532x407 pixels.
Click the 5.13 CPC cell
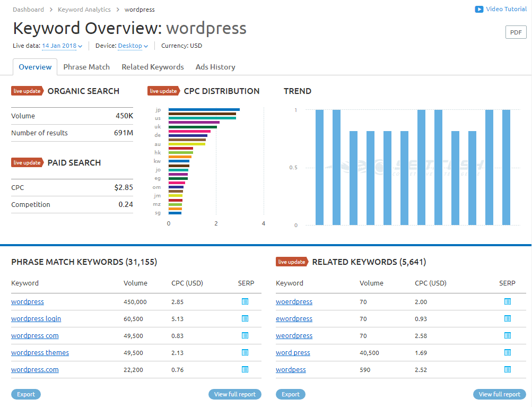(178, 319)
